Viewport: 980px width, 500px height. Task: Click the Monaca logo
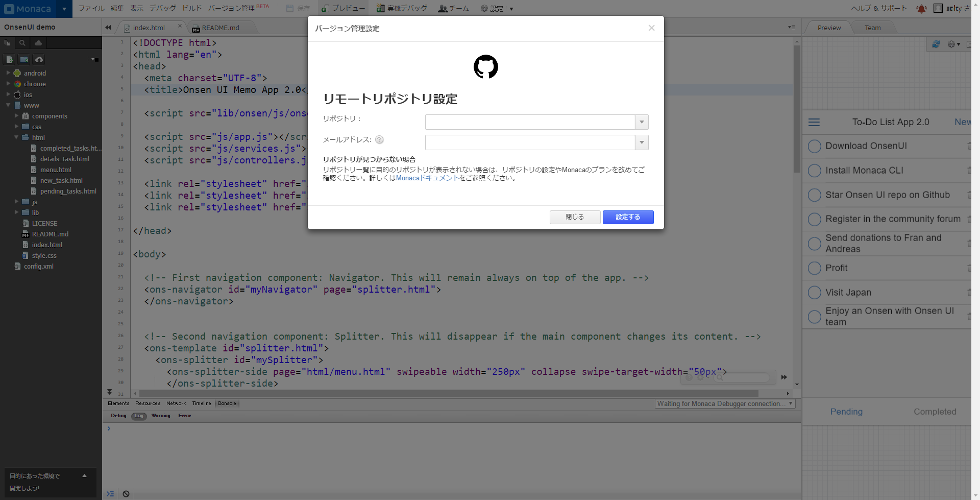tap(28, 9)
